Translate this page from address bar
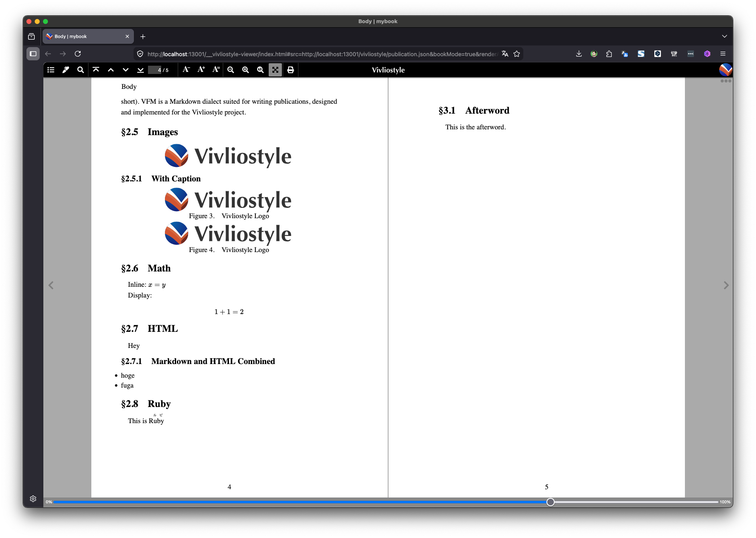This screenshot has width=756, height=538. pos(505,54)
